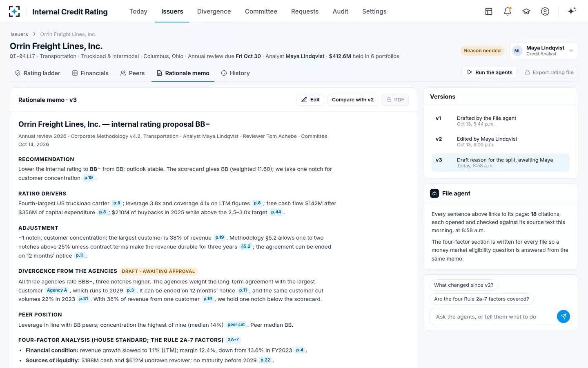Go to the Today section
The image size is (588, 368).
coord(138,11)
